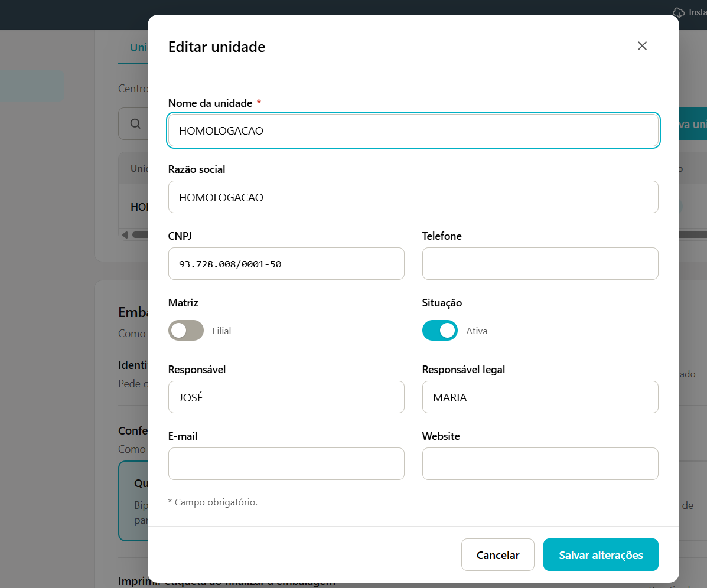Screen dimensions: 707x588
Task: Click the cloud install icon in top bar
Action: [x=679, y=12]
